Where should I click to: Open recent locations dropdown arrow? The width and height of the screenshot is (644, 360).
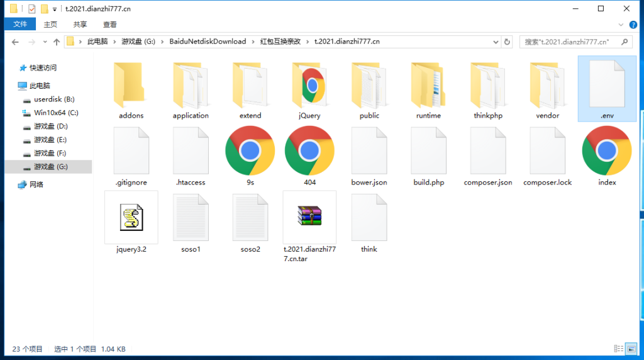point(45,42)
